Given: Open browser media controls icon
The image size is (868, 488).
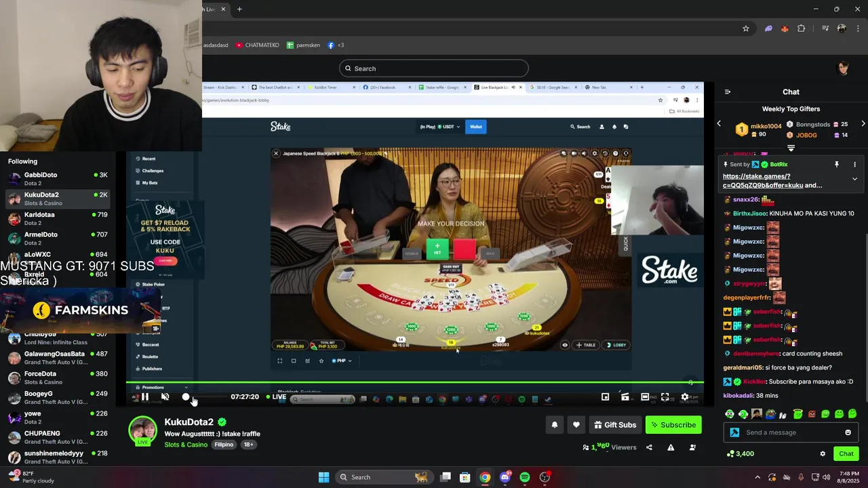Looking at the screenshot, I should click(825, 28).
